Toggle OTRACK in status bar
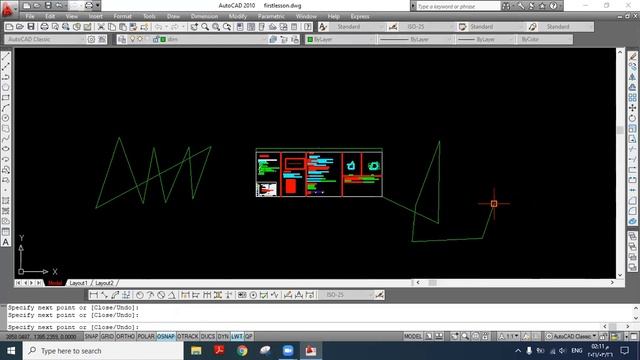 [188, 336]
